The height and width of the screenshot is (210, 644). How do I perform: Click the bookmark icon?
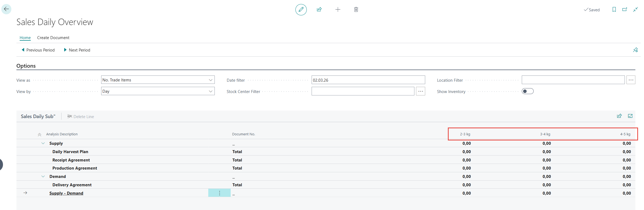point(614,10)
